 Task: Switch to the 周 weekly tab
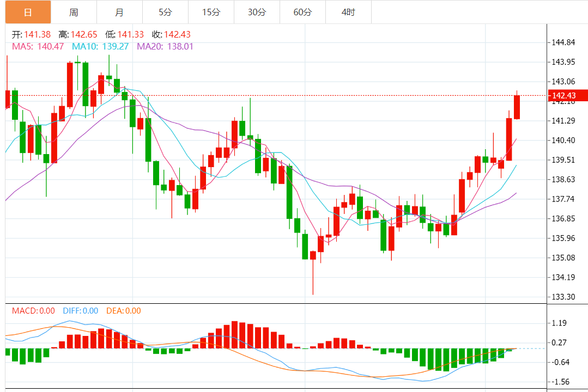click(74, 12)
